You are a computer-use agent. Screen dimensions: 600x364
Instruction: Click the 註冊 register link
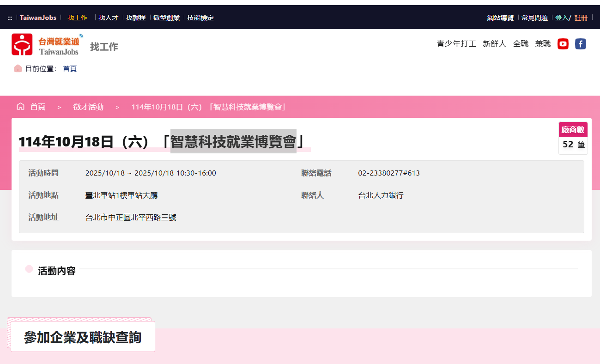[581, 18]
